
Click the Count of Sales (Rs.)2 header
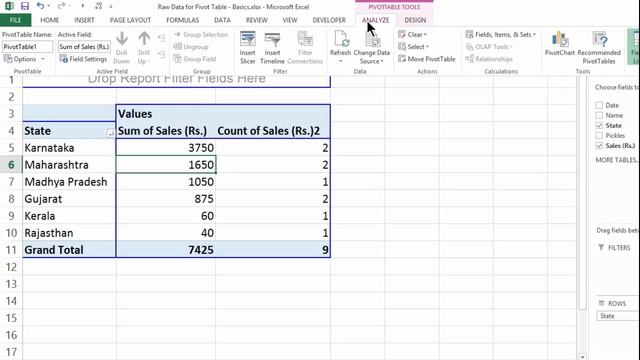pos(273,131)
